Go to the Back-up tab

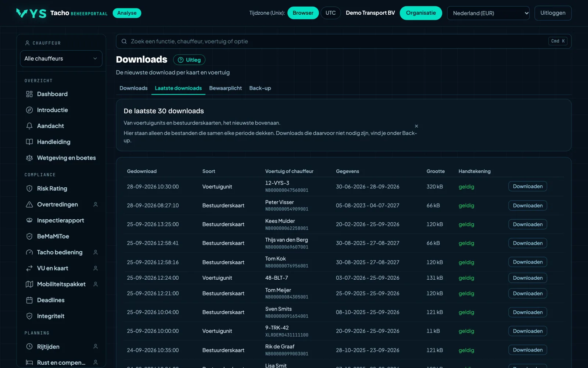(x=260, y=88)
